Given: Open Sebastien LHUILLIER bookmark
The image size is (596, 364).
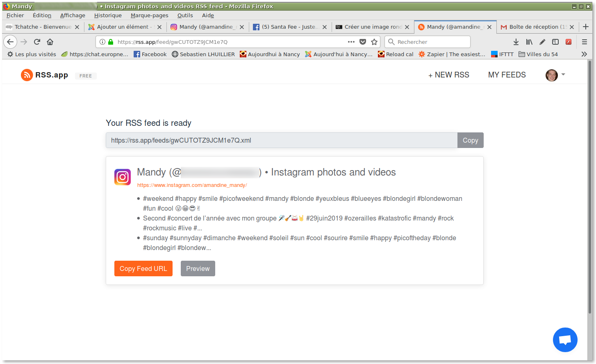Looking at the screenshot, I should (203, 54).
